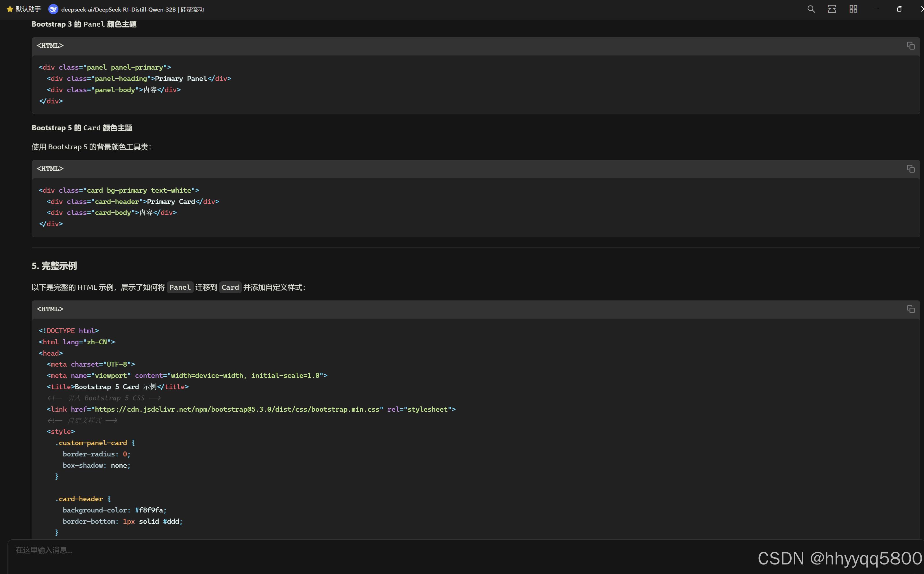
Task: Restore down the application window
Action: coord(899,9)
